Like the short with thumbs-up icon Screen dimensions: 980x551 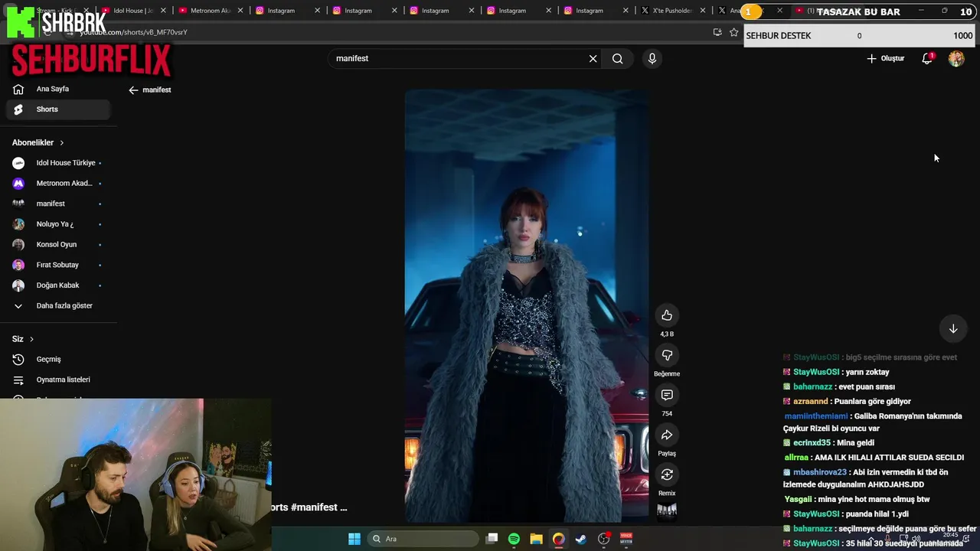[667, 315]
